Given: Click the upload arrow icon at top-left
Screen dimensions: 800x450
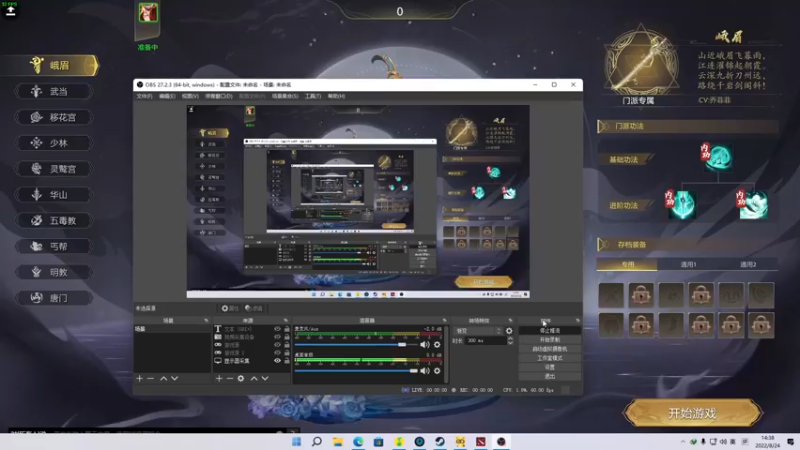Looking at the screenshot, I should point(11,11).
